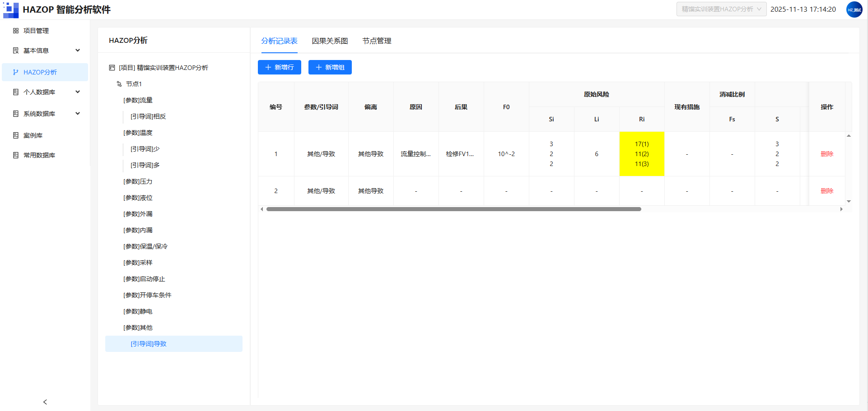Click the 新增行 button
868x411 pixels.
(280, 67)
